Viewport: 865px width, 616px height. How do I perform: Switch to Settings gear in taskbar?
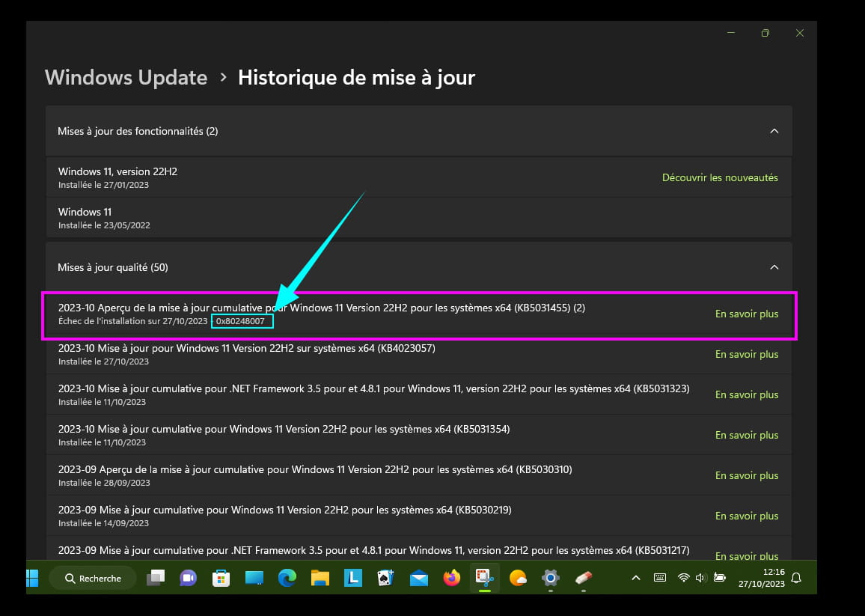tap(551, 578)
